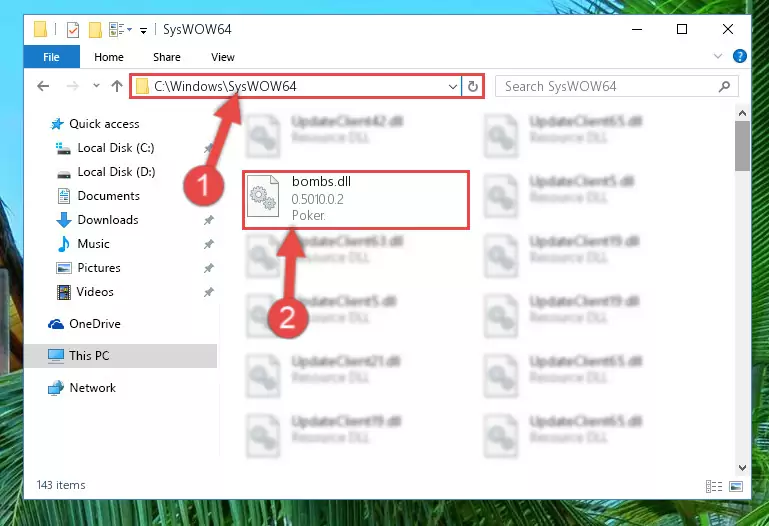Image resolution: width=769 pixels, height=526 pixels.
Task: Expand the ribbon with the chevron
Action: pos(718,56)
